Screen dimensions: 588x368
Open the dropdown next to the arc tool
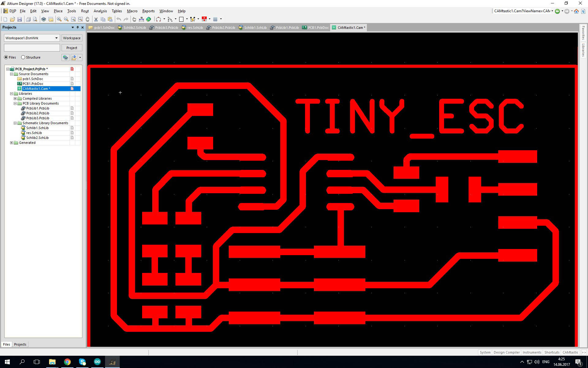click(164, 19)
